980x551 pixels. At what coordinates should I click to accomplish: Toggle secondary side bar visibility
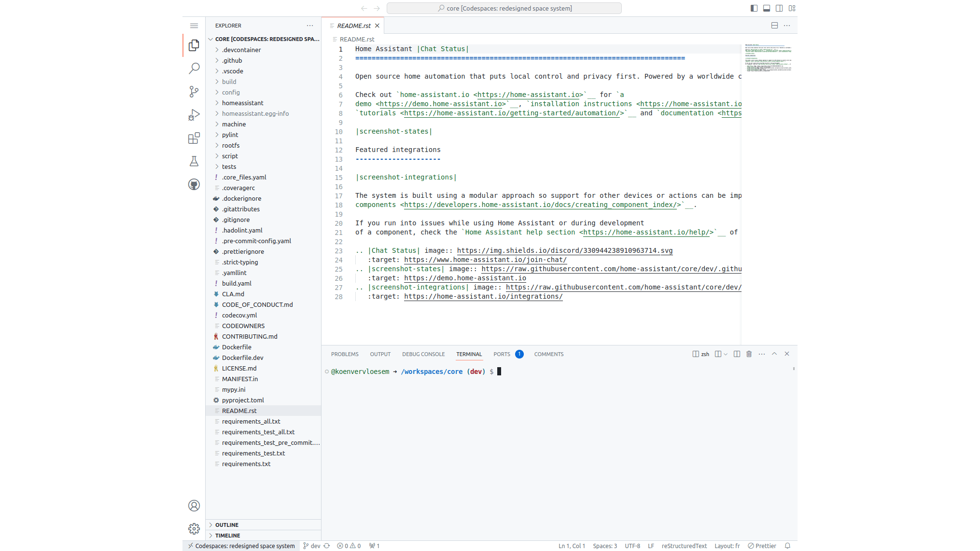coord(779,8)
